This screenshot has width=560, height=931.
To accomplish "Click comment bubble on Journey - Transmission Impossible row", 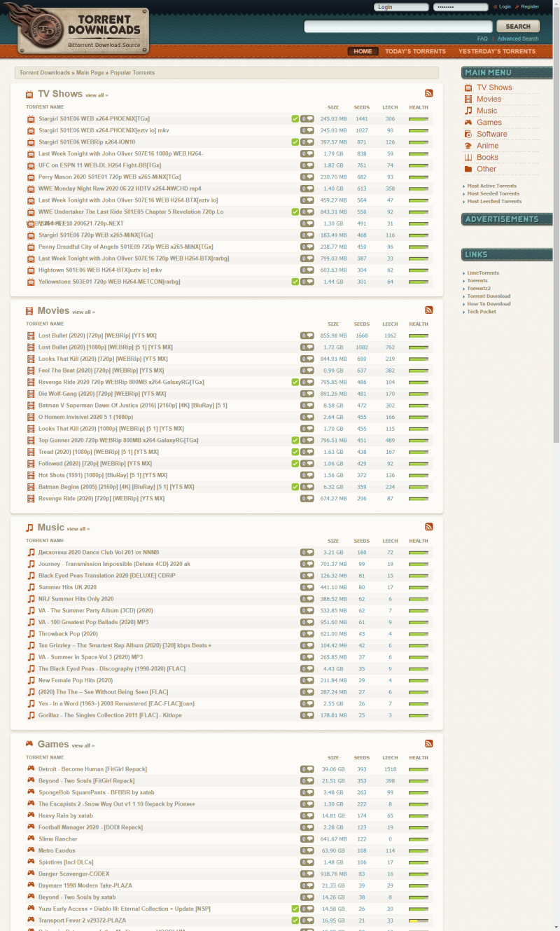I will (307, 564).
